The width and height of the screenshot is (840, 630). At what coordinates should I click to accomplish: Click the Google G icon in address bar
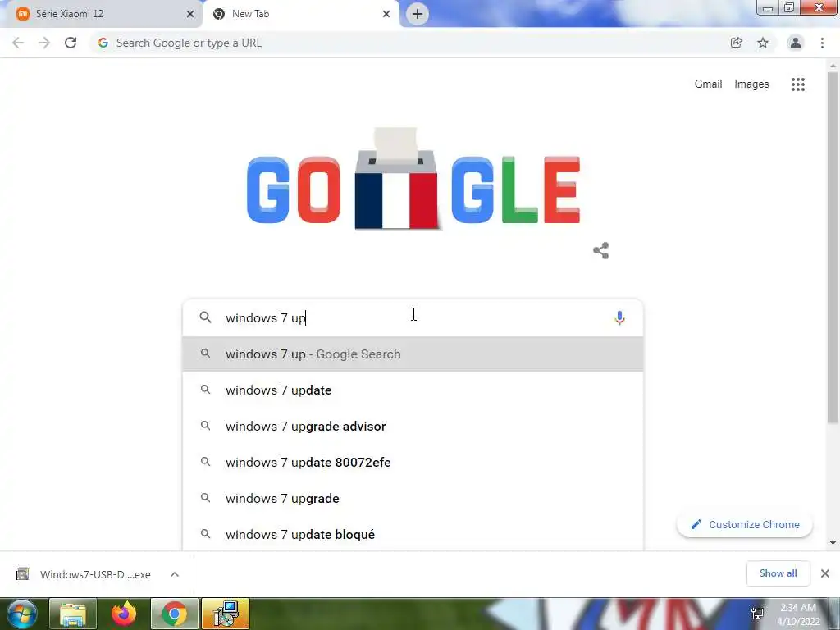(103, 43)
